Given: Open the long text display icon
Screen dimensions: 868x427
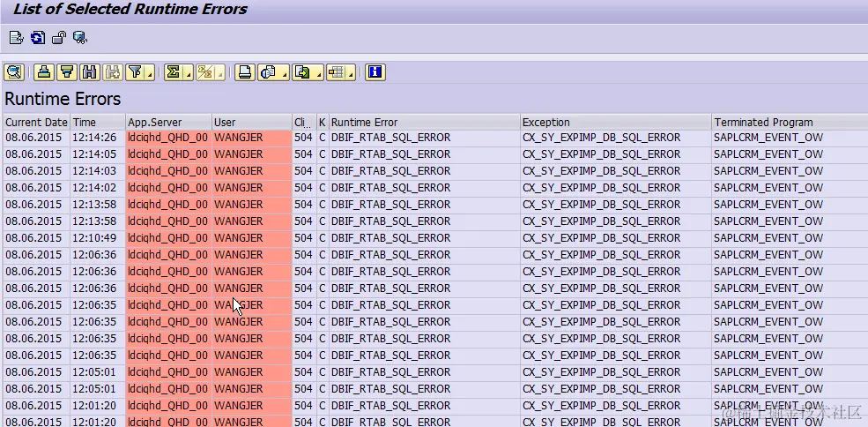Looking at the screenshot, I should coord(17,38).
